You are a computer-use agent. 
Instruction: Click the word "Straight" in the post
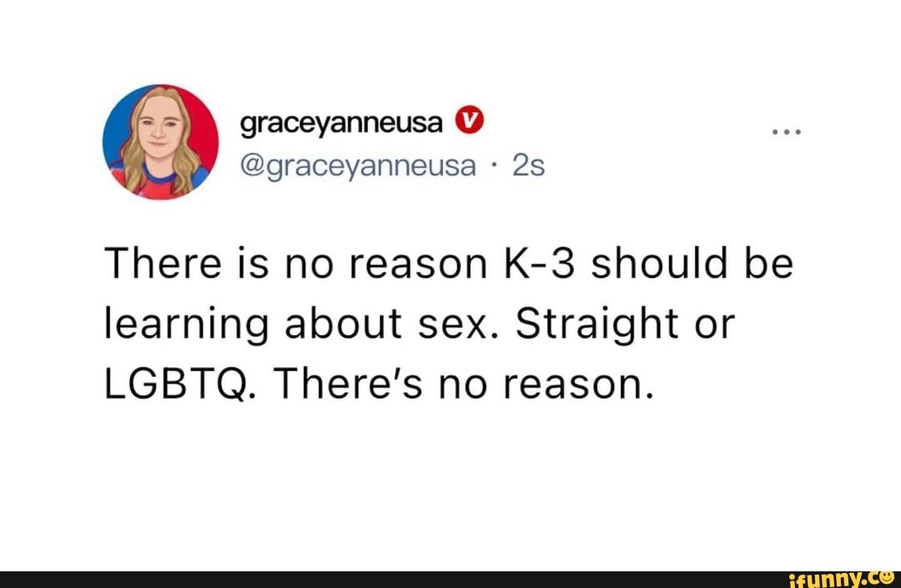coord(583,327)
